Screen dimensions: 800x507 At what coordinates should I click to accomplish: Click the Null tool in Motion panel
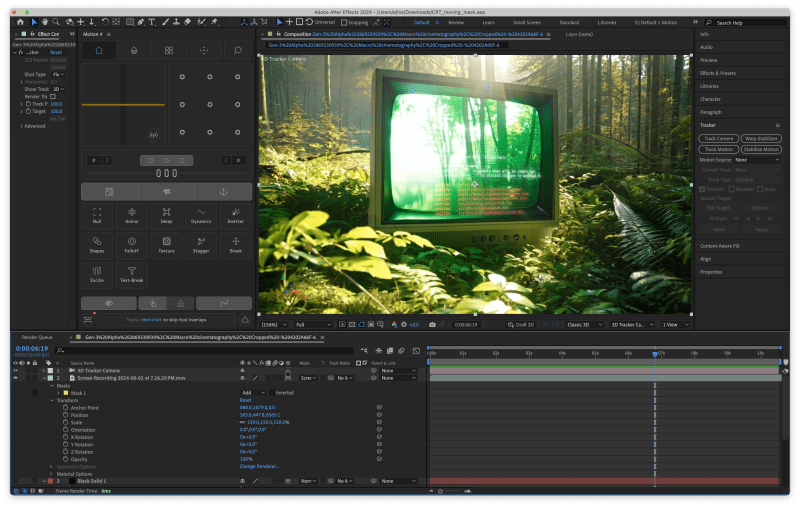coord(97,216)
